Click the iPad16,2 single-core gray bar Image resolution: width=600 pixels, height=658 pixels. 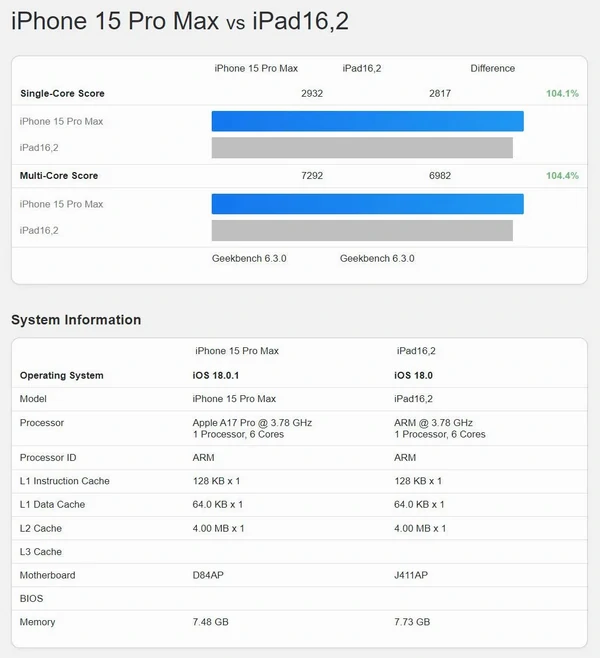362,148
